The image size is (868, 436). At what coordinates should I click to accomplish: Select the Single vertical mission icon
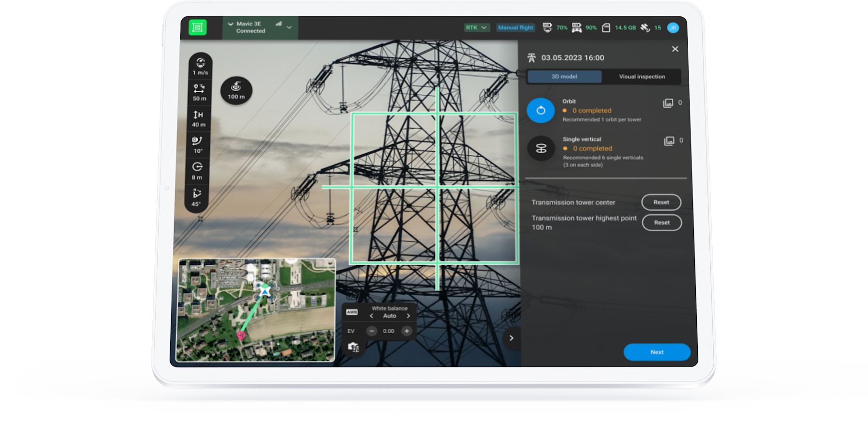pyautogui.click(x=541, y=148)
